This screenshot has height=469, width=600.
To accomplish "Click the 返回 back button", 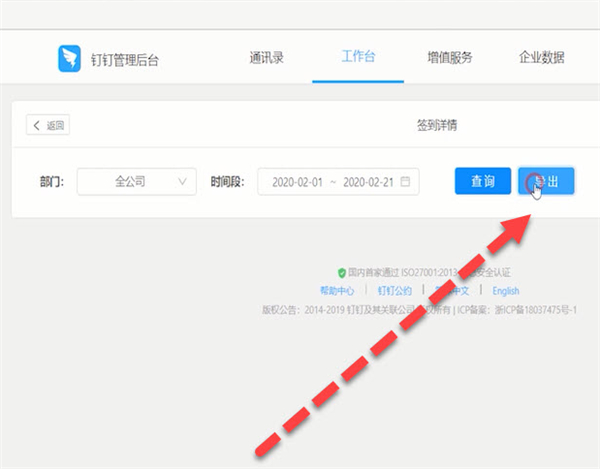I will 48,126.
